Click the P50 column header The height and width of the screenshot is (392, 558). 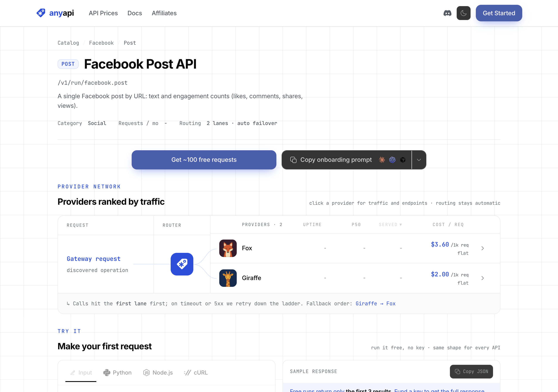(356, 225)
